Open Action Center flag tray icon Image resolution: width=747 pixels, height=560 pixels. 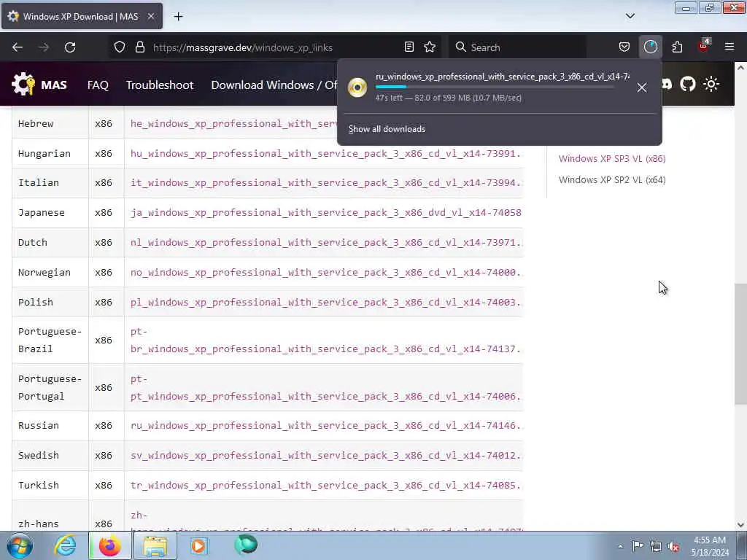[x=638, y=546]
